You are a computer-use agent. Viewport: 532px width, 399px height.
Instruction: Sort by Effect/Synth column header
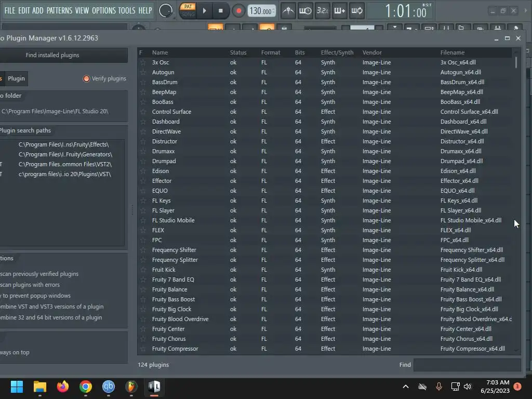(x=337, y=52)
